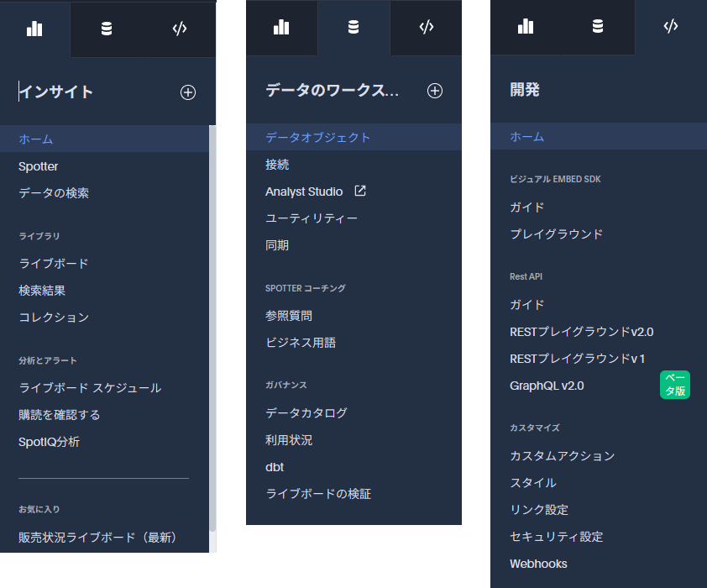Go to データの検索 in the sidebar
Screen dimensions: 707x588
pos(54,193)
